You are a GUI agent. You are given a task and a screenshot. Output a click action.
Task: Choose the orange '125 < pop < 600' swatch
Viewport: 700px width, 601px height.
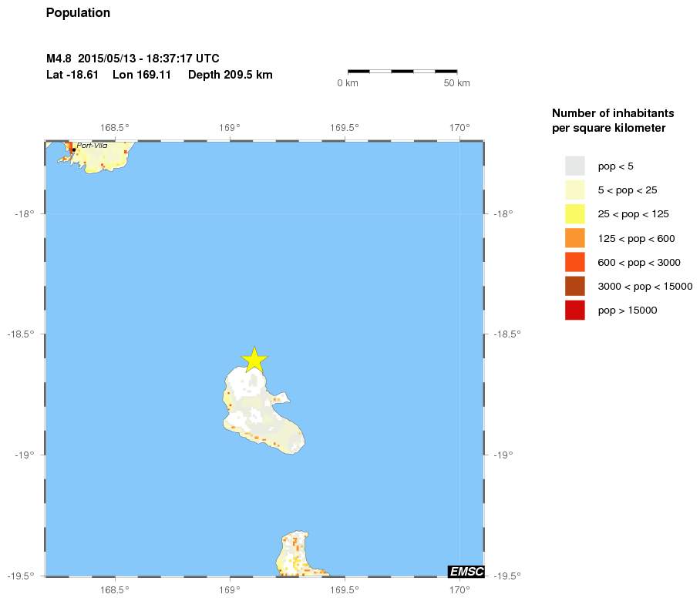(x=575, y=238)
